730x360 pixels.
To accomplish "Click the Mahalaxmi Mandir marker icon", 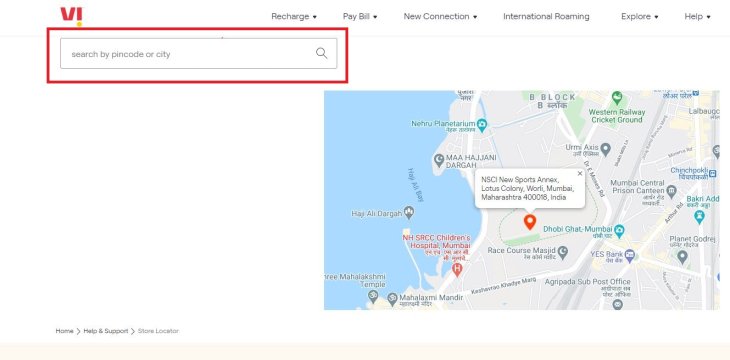I will 392,298.
